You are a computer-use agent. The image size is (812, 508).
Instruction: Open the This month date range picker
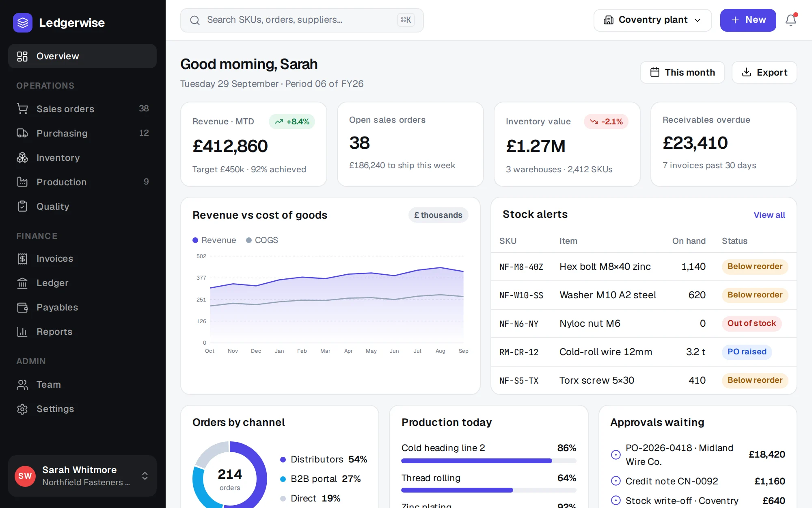coord(682,72)
